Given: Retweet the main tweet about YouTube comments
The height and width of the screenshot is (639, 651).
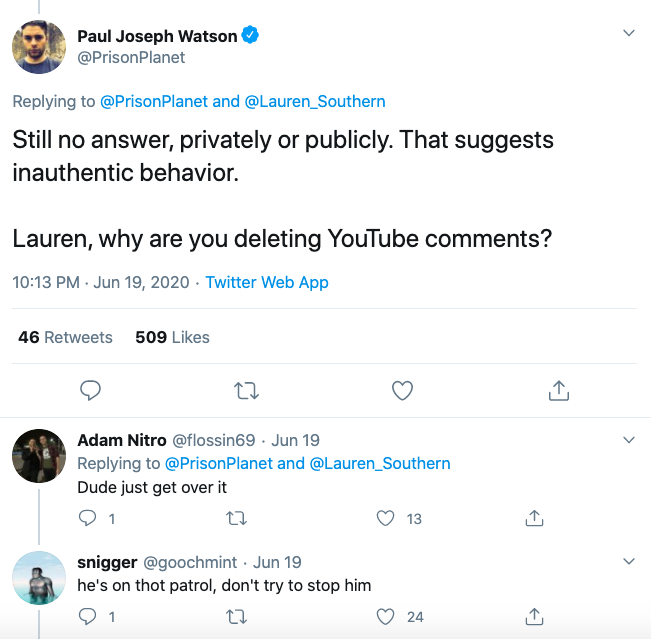Looking at the screenshot, I should click(x=246, y=391).
